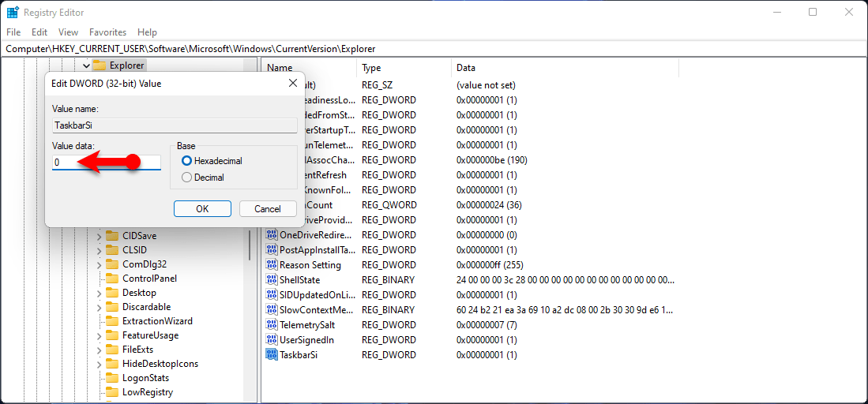
Task: Expand the CLSID tree node
Action: [99, 250]
